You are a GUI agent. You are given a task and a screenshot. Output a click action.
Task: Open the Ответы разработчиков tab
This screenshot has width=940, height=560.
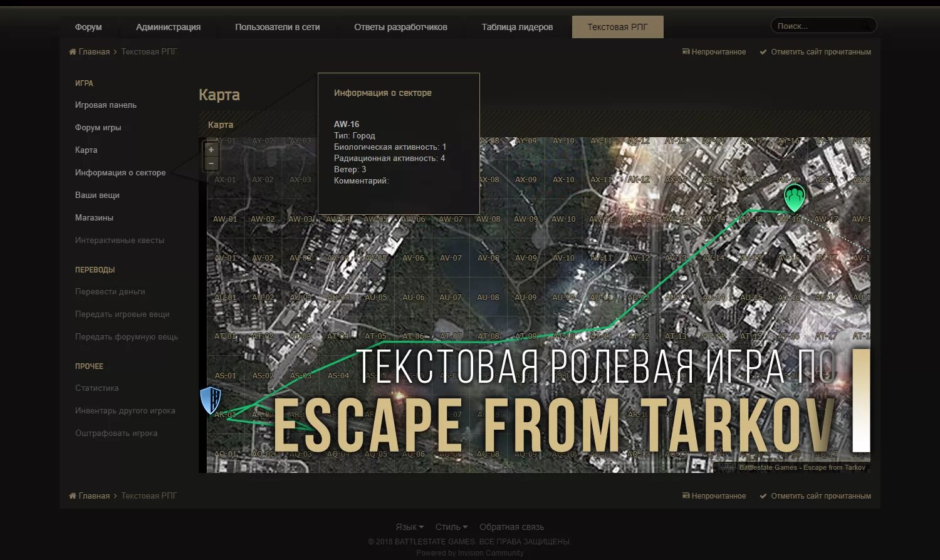400,27
